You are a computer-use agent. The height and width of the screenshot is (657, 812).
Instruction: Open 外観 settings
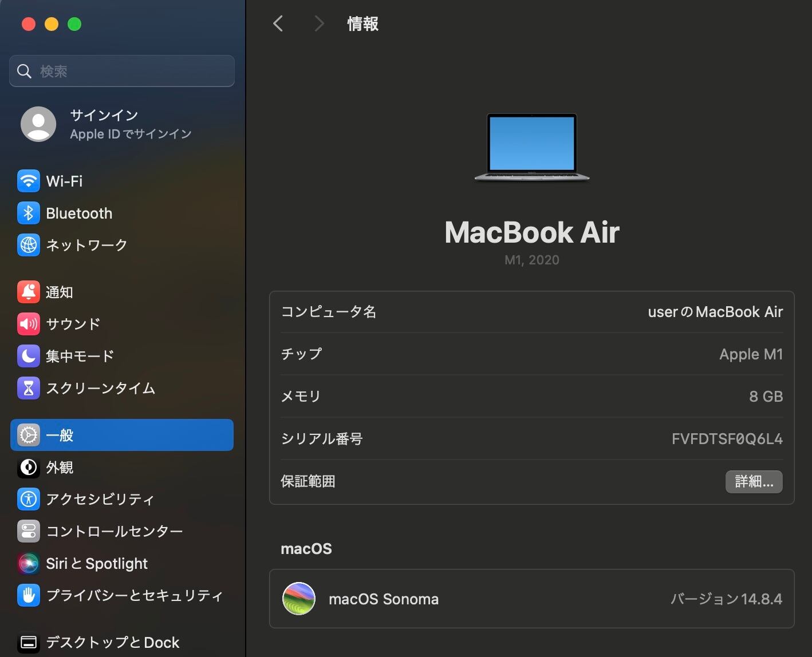click(x=122, y=468)
